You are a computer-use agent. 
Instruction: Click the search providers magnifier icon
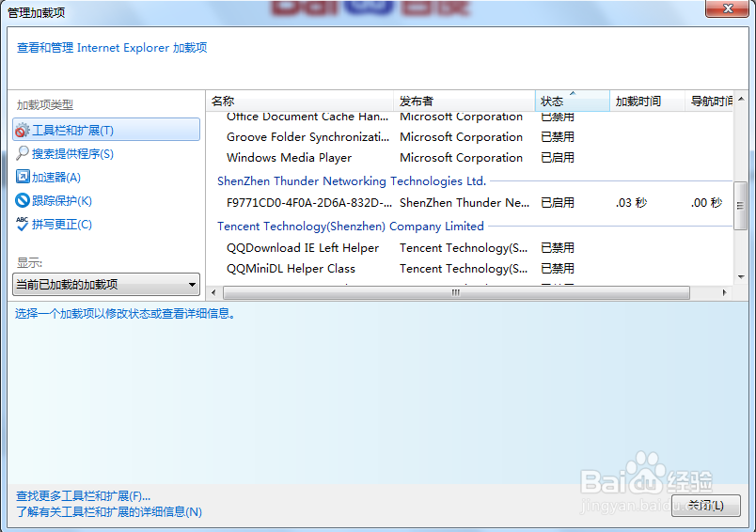coord(23,153)
